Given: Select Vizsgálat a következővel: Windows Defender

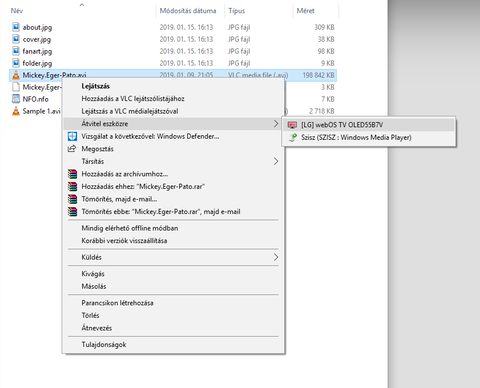Looking at the screenshot, I should pos(173,136).
